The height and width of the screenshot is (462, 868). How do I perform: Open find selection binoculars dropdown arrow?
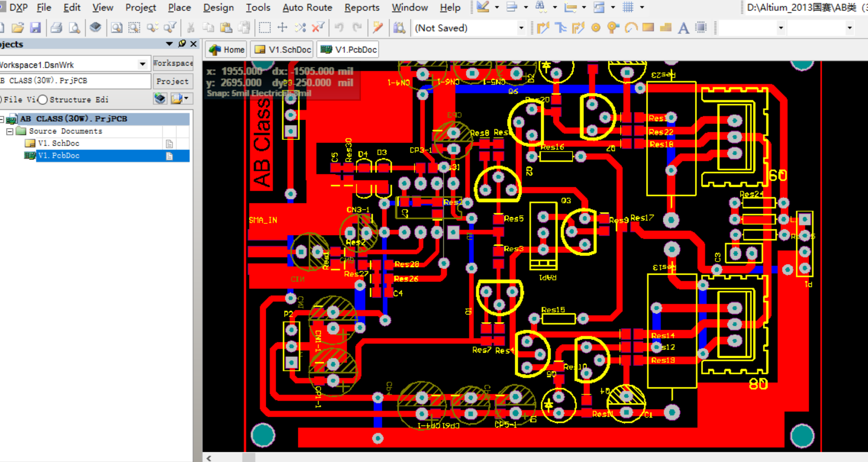(x=555, y=7)
